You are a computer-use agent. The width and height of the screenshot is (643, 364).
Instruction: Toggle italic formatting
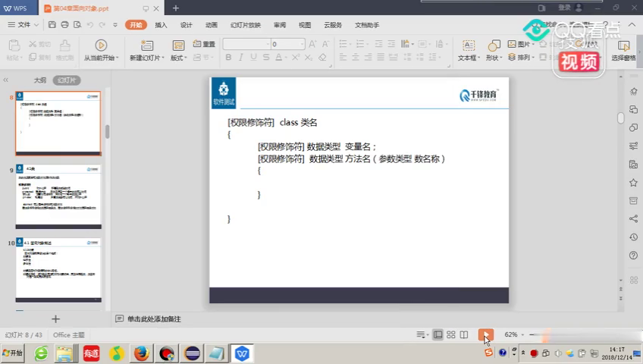pos(241,58)
